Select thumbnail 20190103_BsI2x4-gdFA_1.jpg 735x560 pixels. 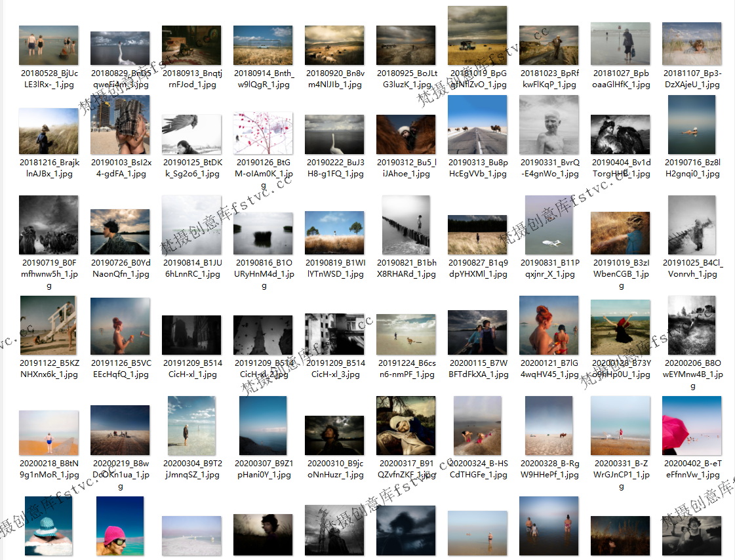120,124
